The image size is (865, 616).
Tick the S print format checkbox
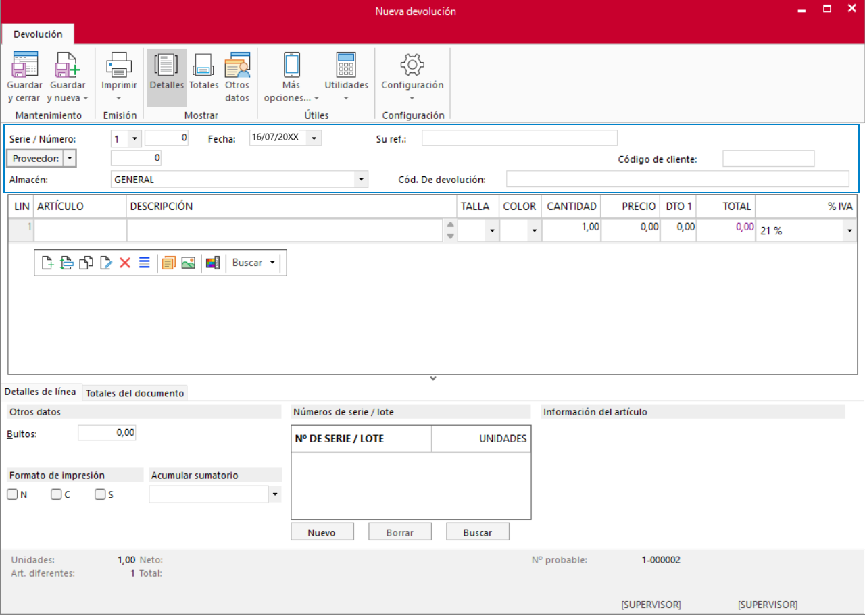pyautogui.click(x=100, y=494)
